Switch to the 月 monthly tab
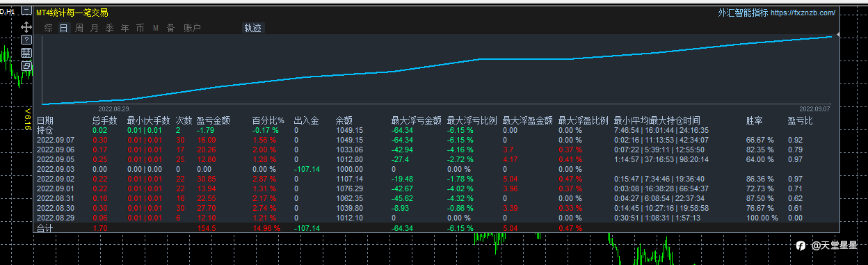The width and height of the screenshot is (868, 265). click(x=95, y=28)
